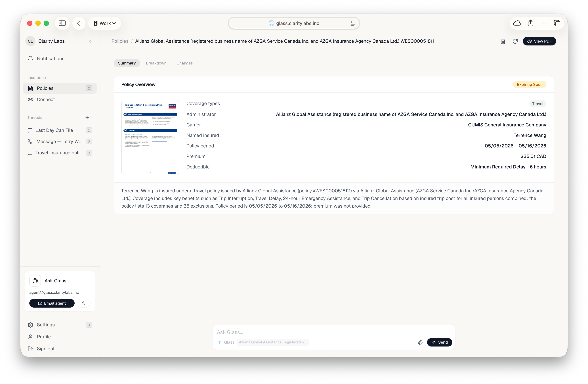Click the Ask Glass globe icon
The height and width of the screenshot is (384, 588).
point(35,281)
